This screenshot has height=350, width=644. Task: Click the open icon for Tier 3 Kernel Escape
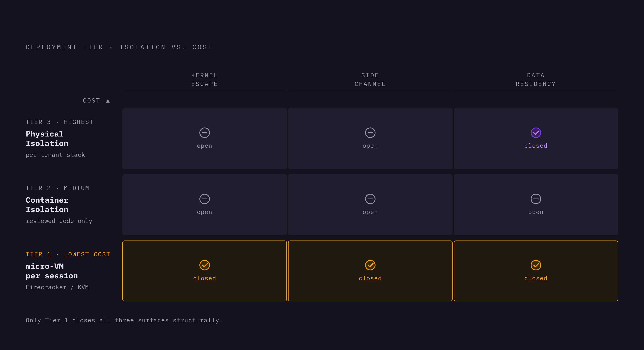pos(204,133)
